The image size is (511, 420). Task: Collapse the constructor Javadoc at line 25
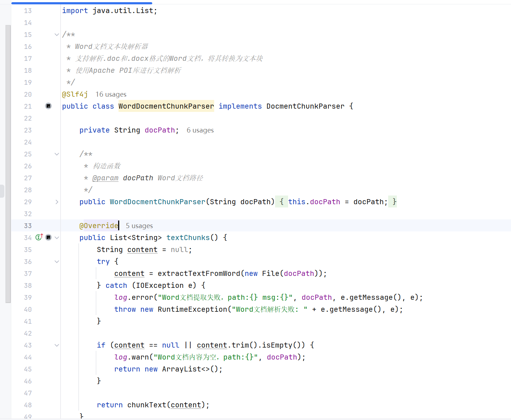(x=57, y=154)
